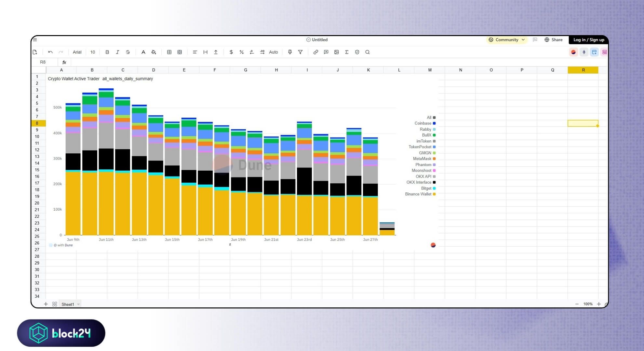The width and height of the screenshot is (644, 351).
Task: Click the merge cells icon
Action: tap(180, 52)
